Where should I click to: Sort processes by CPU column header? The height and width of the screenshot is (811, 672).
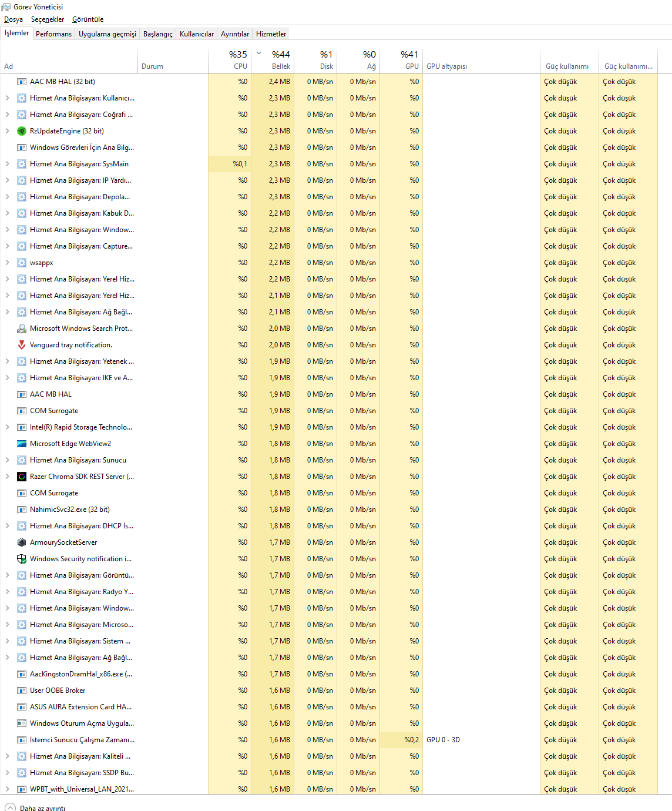click(230, 60)
